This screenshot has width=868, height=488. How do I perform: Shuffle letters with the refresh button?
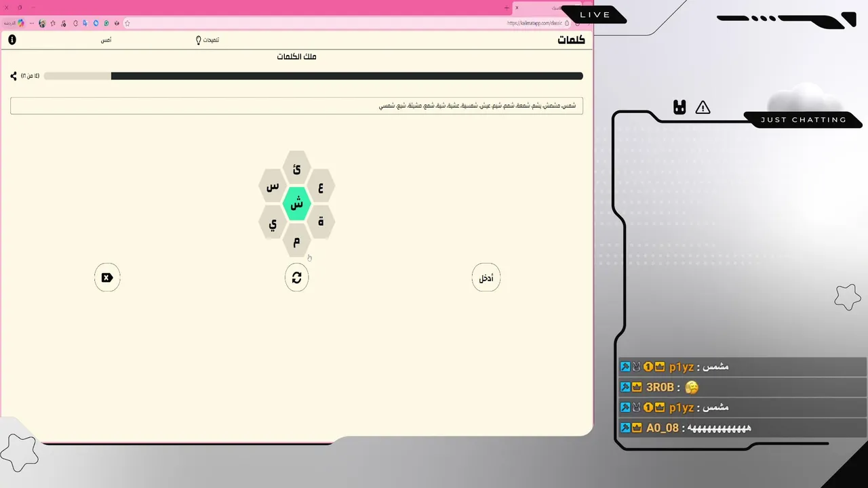pyautogui.click(x=296, y=277)
